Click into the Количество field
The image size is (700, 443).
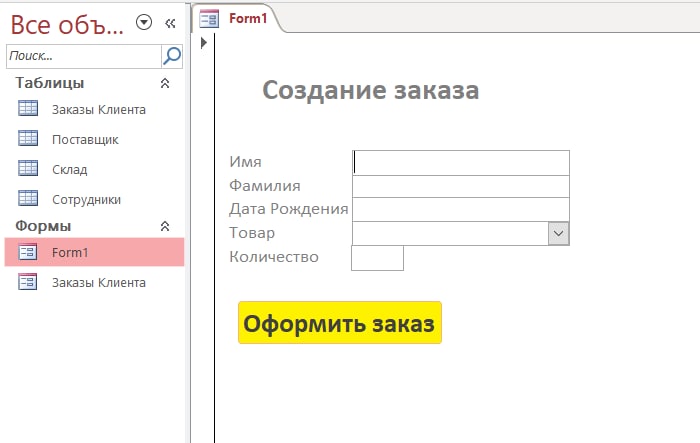(377, 258)
